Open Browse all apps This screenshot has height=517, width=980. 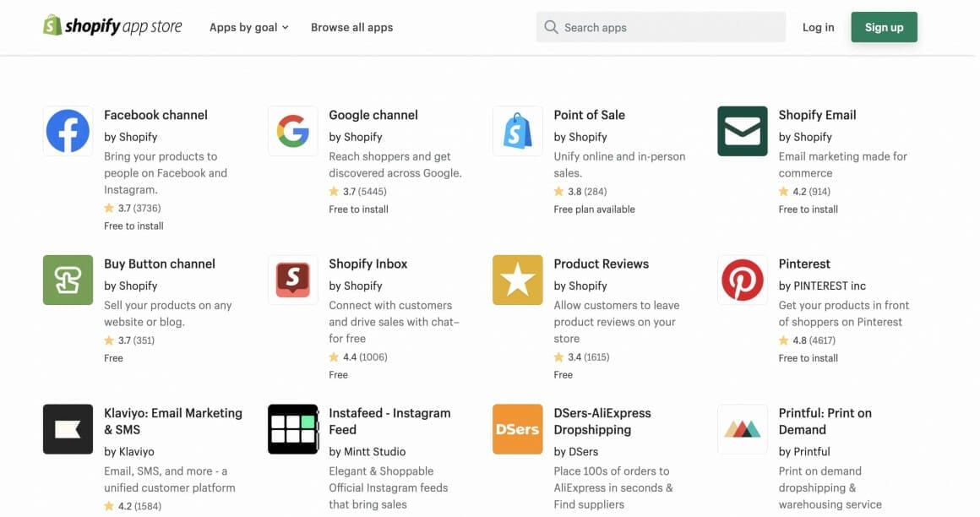[351, 27]
